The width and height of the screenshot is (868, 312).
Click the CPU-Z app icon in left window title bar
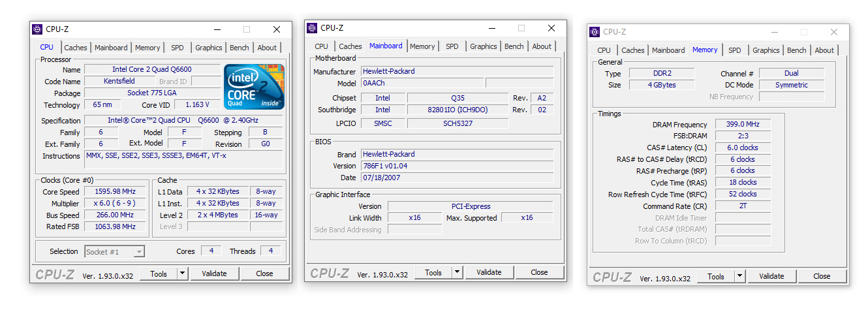(39, 29)
